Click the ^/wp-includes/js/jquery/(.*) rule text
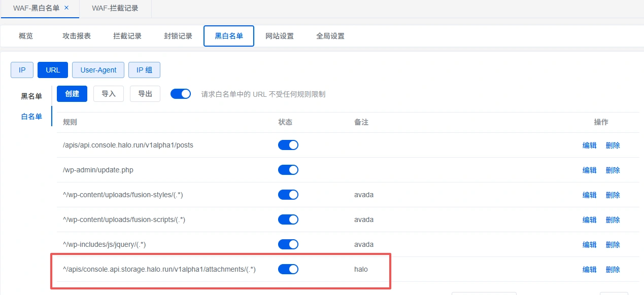The width and height of the screenshot is (644, 295). [105, 244]
